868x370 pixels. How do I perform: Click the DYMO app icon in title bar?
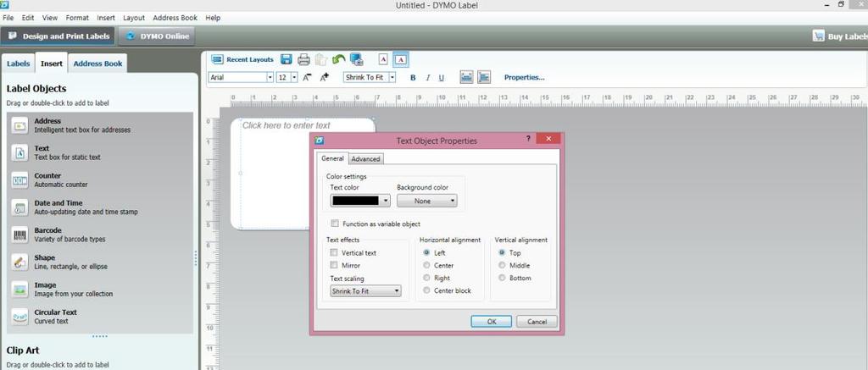coord(4,4)
